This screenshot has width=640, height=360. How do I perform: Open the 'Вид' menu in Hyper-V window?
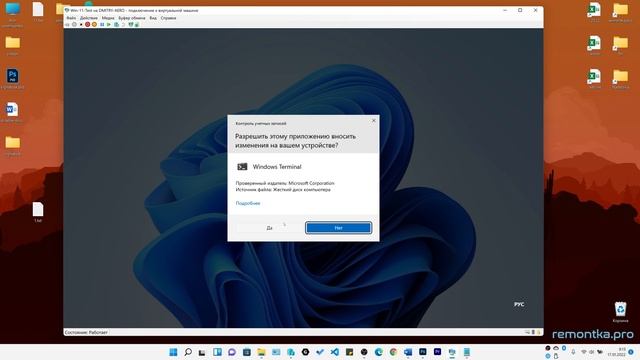(x=153, y=18)
